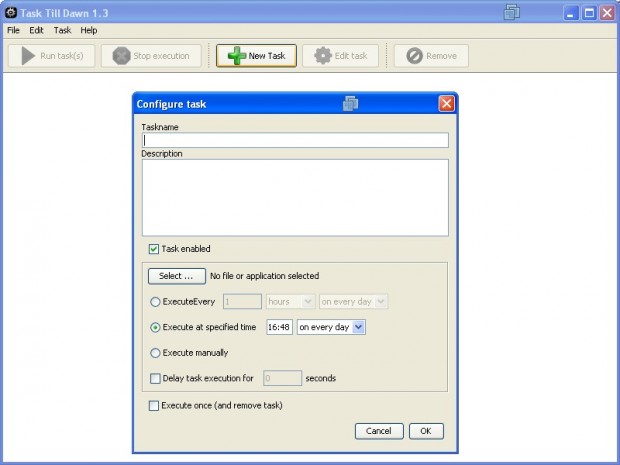Click the Remove toolbar icon
The width and height of the screenshot is (620, 465).
coord(413,56)
